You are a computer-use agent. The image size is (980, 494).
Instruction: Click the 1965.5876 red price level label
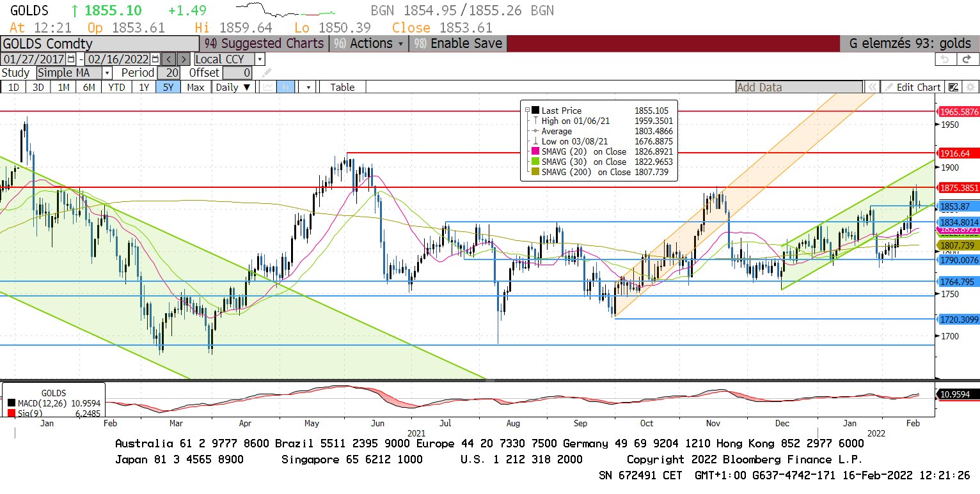pyautogui.click(x=959, y=111)
